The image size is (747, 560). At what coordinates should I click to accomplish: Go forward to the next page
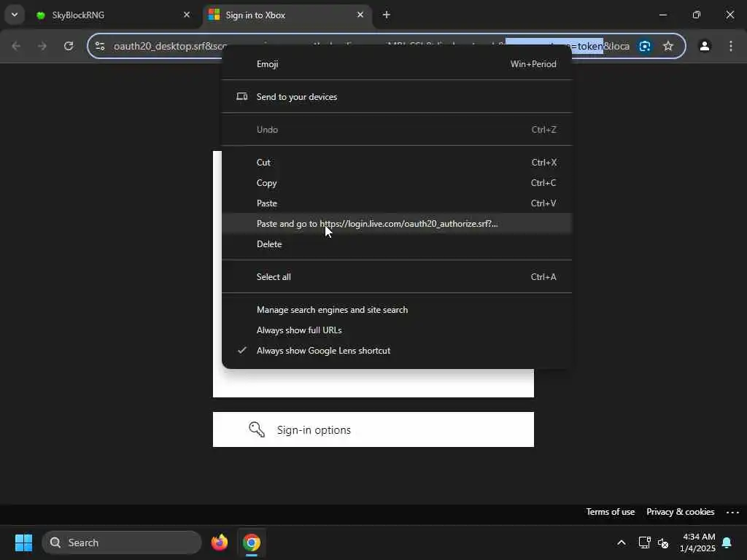pos(42,46)
